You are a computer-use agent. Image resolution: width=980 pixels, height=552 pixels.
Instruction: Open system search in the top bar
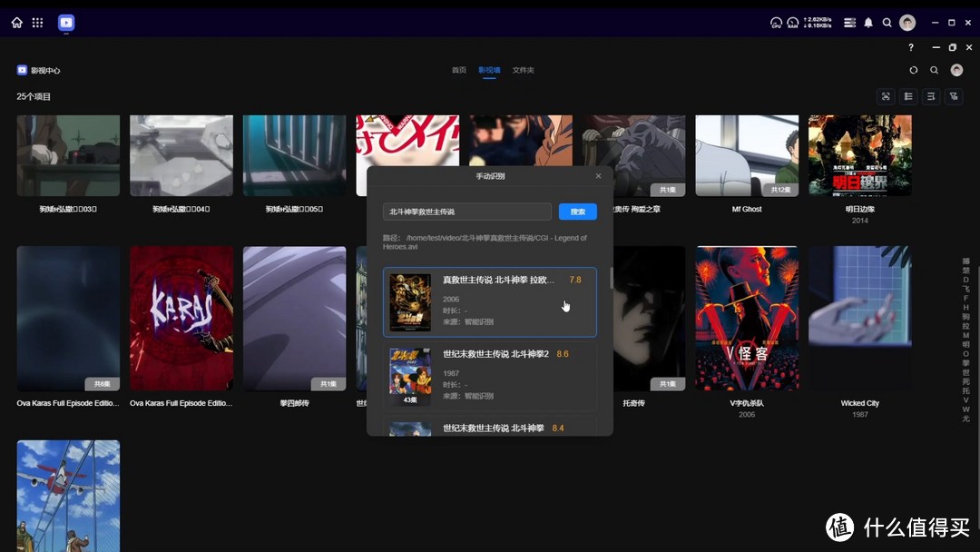point(887,23)
